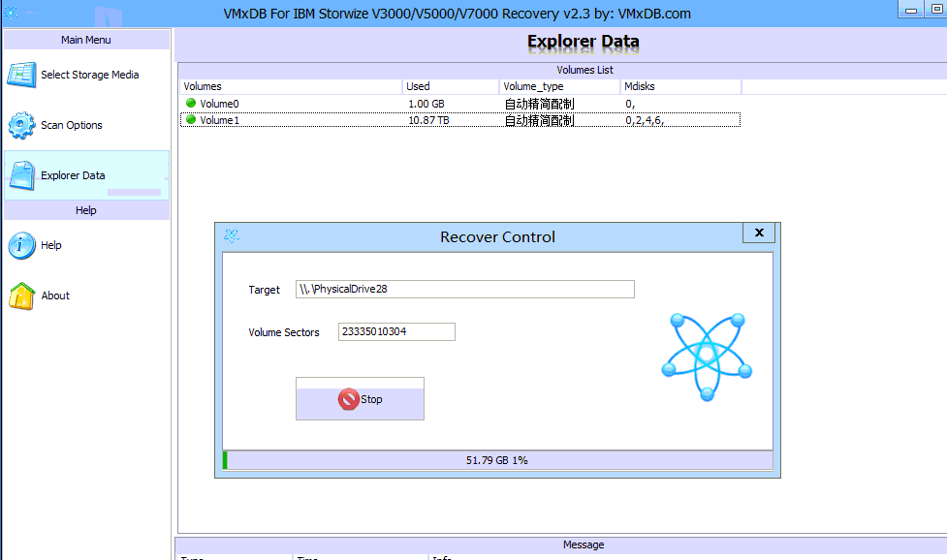Image resolution: width=947 pixels, height=560 pixels.
Task: Click the green status dot beside Volume0
Action: point(191,104)
